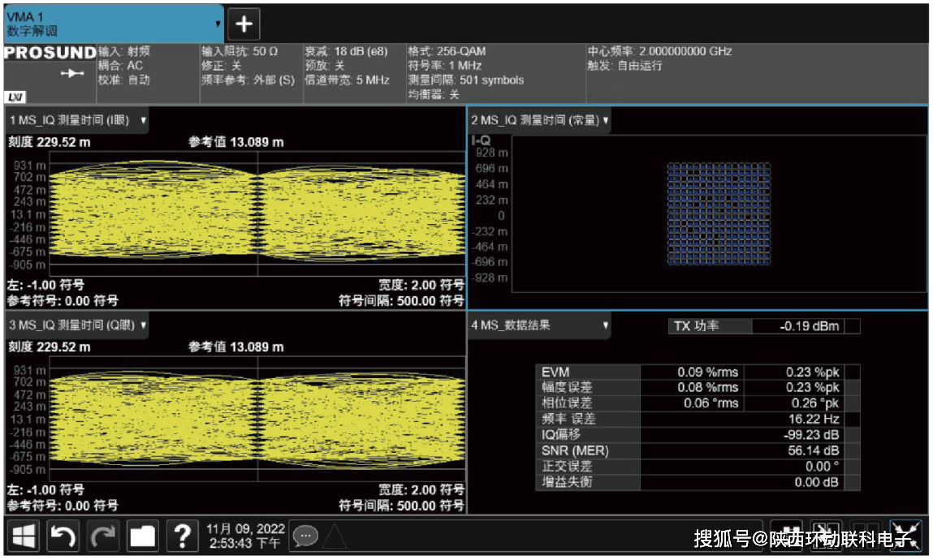The image size is (933, 560).
Task: Add a new screen with the plus button
Action: (244, 24)
